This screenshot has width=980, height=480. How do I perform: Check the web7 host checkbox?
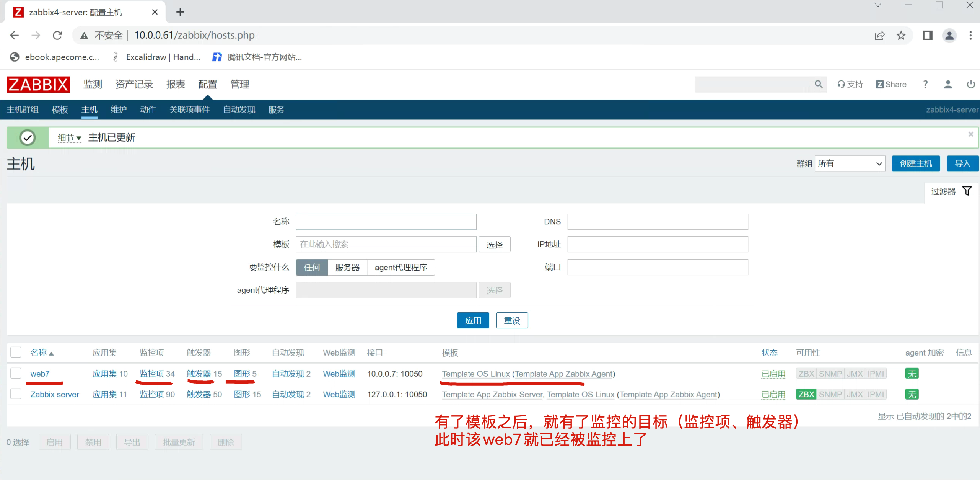click(x=16, y=373)
